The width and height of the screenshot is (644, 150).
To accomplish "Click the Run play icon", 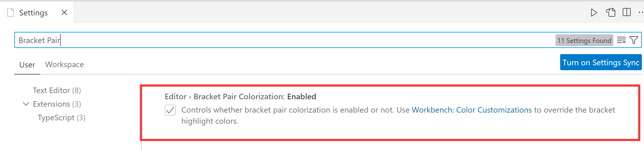I will [594, 13].
